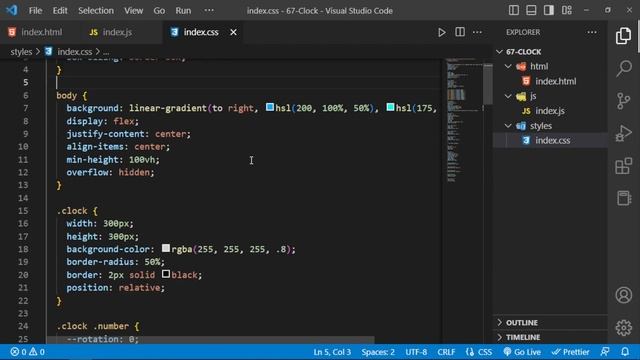
Task: Change indentation via Spaces: 2
Action: click(378, 352)
